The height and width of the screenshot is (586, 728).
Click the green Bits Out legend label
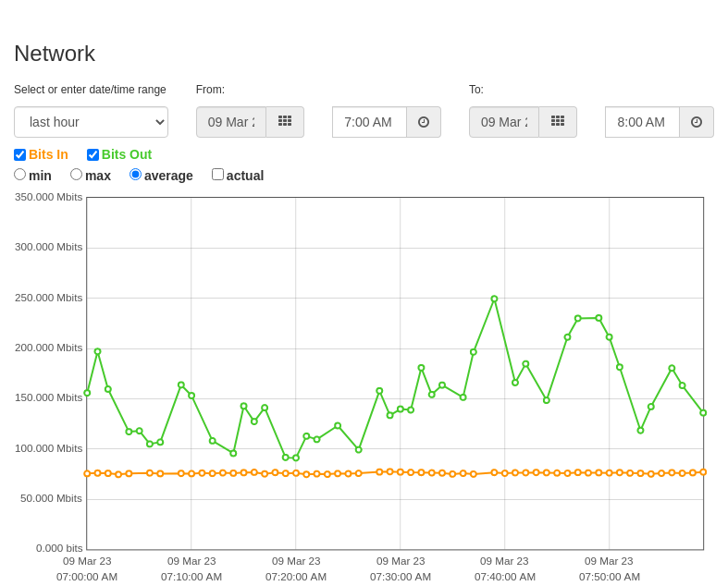tap(127, 154)
